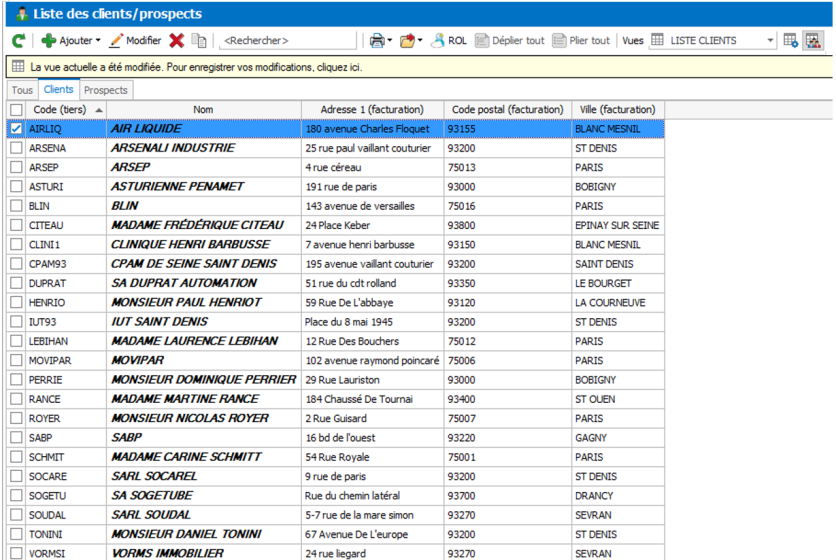Select the SA DUPRAT AUTOMATION name
This screenshot has width=836, height=560.
[x=204, y=283]
